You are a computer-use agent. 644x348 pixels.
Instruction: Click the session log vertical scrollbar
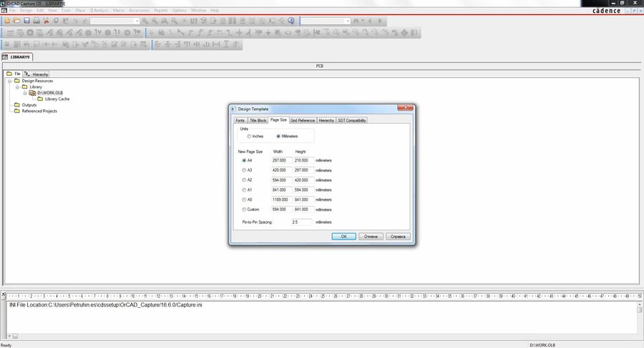[x=640, y=317]
